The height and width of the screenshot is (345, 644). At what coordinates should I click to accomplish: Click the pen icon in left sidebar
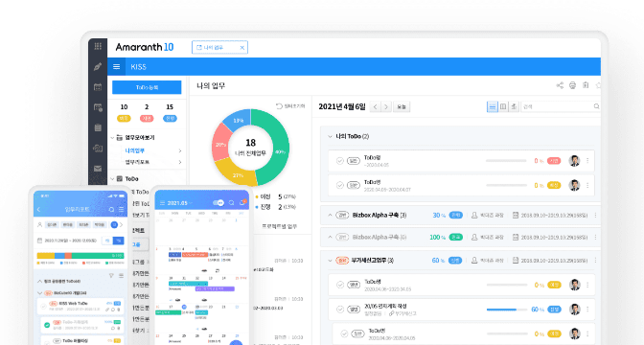[x=98, y=66]
